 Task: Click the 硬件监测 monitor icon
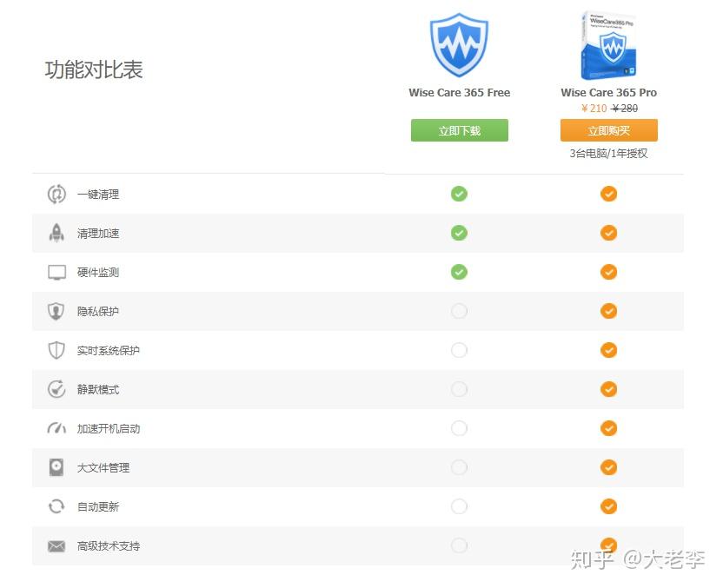(56, 272)
